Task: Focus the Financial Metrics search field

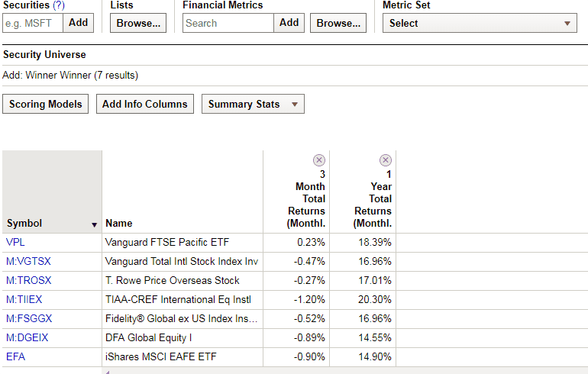Action: (228, 23)
